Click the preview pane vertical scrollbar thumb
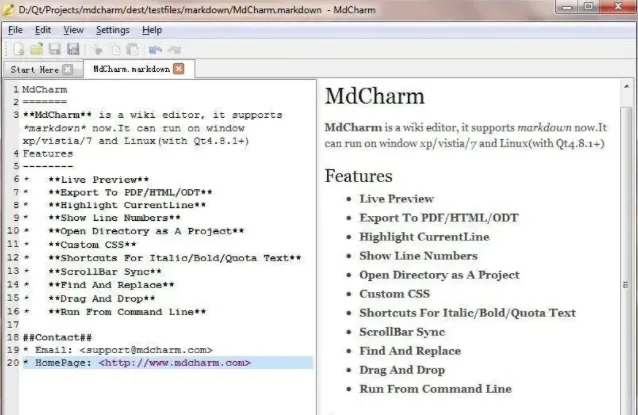 point(626,260)
